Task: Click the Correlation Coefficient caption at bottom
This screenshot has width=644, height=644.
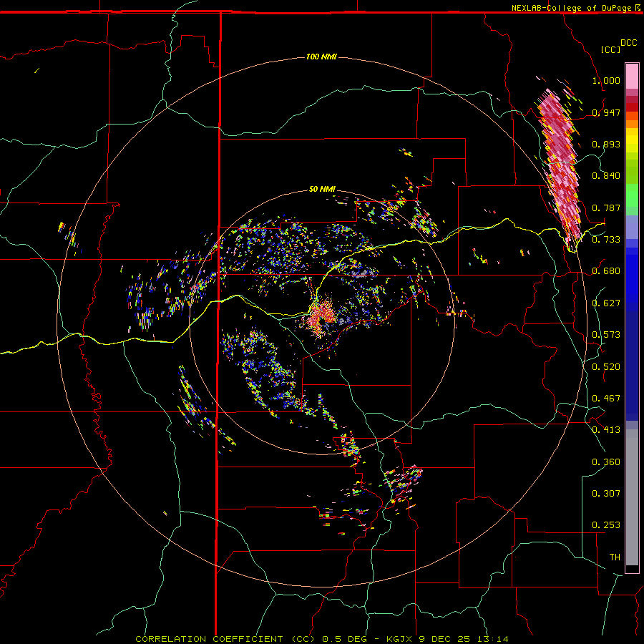Action: point(321,639)
